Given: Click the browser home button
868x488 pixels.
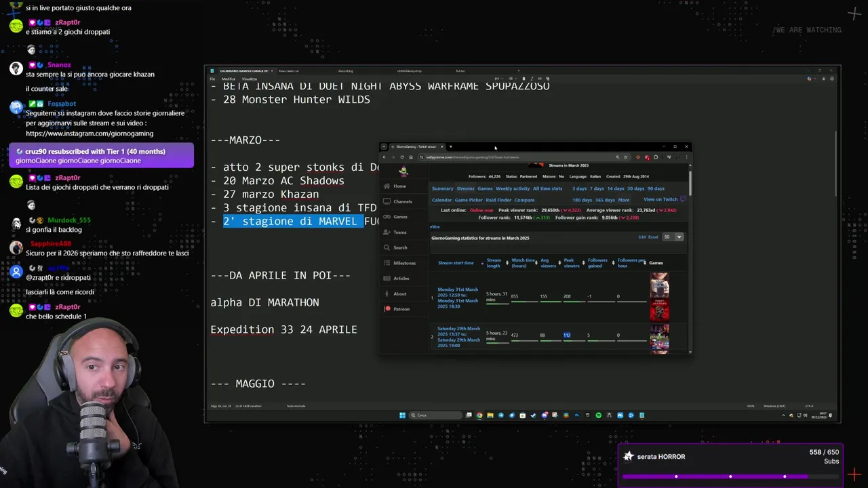Looking at the screenshot, I should point(410,157).
